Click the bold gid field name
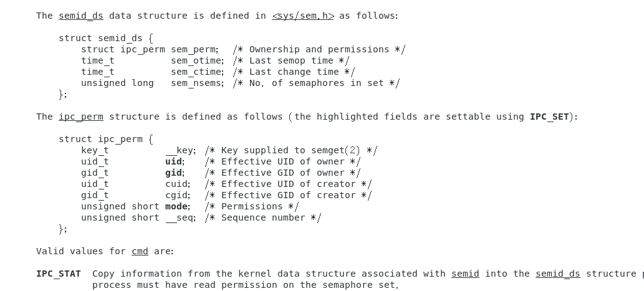The image size is (644, 291). point(173,173)
